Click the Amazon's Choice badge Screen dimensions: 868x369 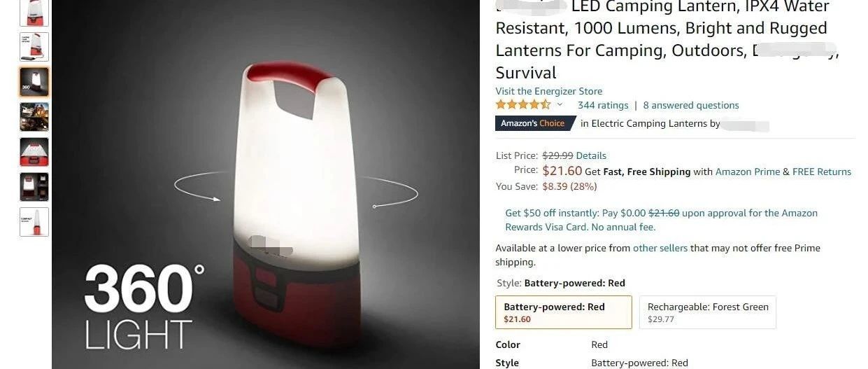533,123
